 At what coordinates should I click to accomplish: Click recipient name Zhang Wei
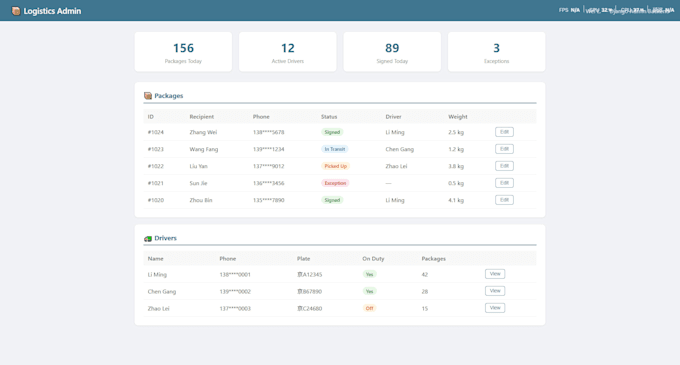(x=203, y=132)
